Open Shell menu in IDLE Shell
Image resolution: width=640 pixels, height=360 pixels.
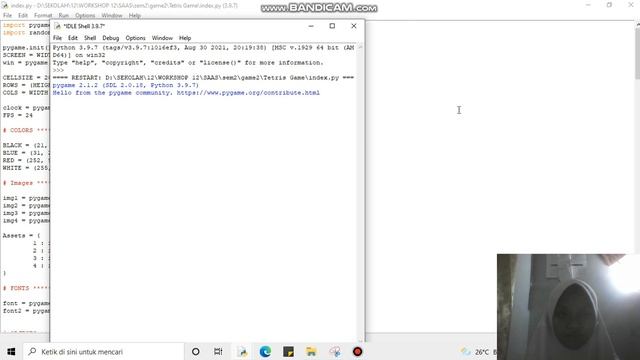[90, 38]
